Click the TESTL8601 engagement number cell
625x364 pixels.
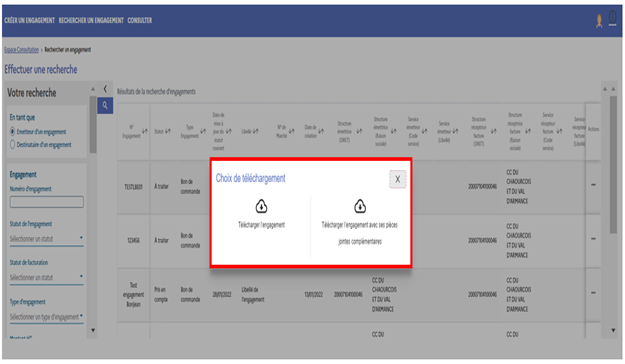click(x=134, y=187)
